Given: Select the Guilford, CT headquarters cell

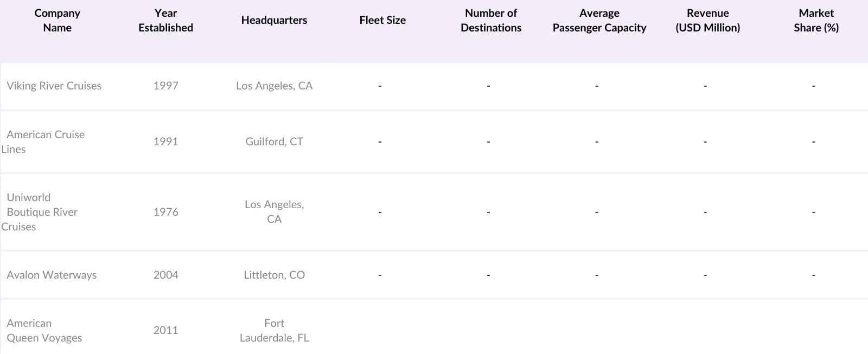Looking at the screenshot, I should [x=274, y=141].
